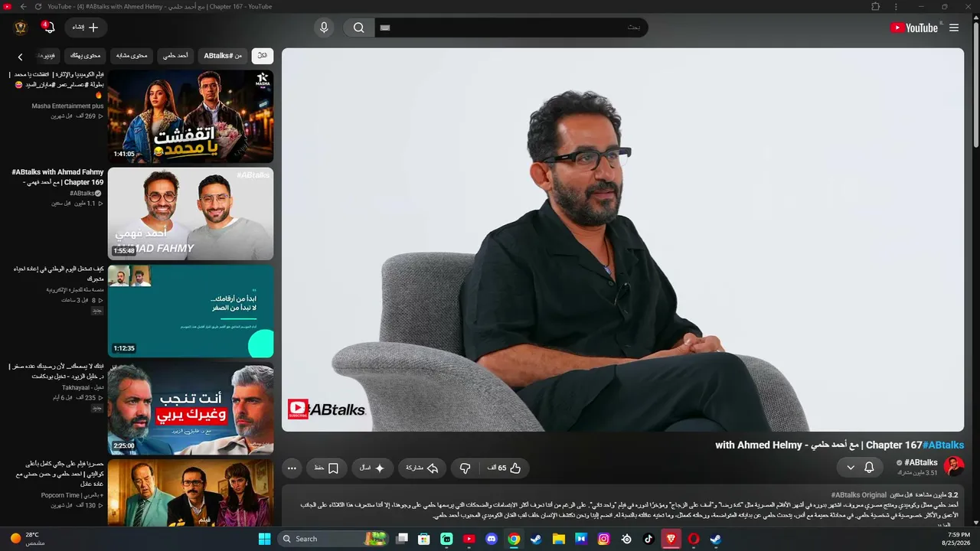Show more filter chips with chevron arrow
This screenshot has height=551, width=980.
[x=21, y=57]
